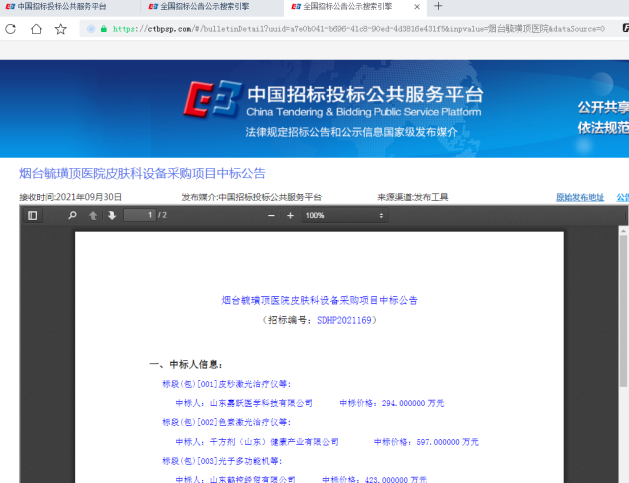Click the 烟台毓璜顶医院皮肤科设备采购项目中标公告 page title

142,173
